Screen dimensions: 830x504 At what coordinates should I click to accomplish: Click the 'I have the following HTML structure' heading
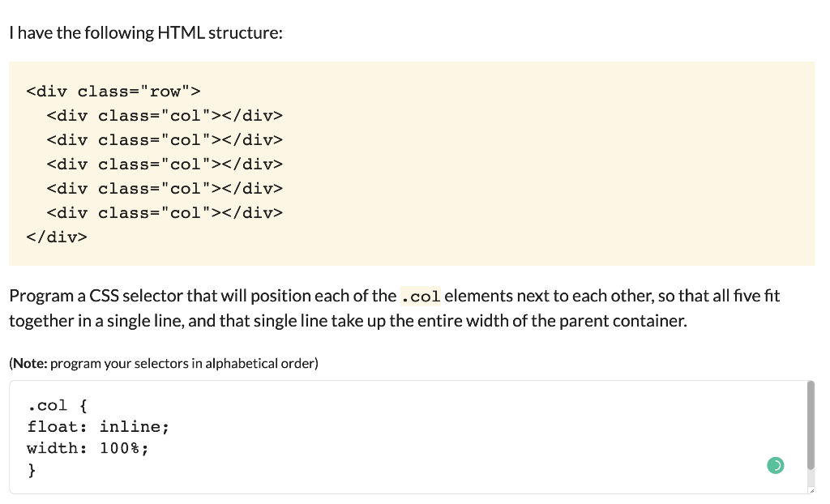pos(146,33)
